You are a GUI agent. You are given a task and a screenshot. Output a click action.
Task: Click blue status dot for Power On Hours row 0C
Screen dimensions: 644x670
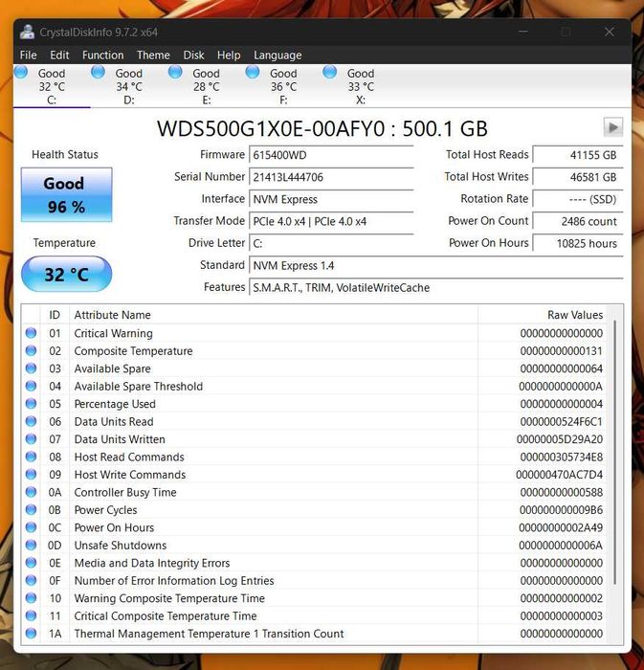point(31,527)
